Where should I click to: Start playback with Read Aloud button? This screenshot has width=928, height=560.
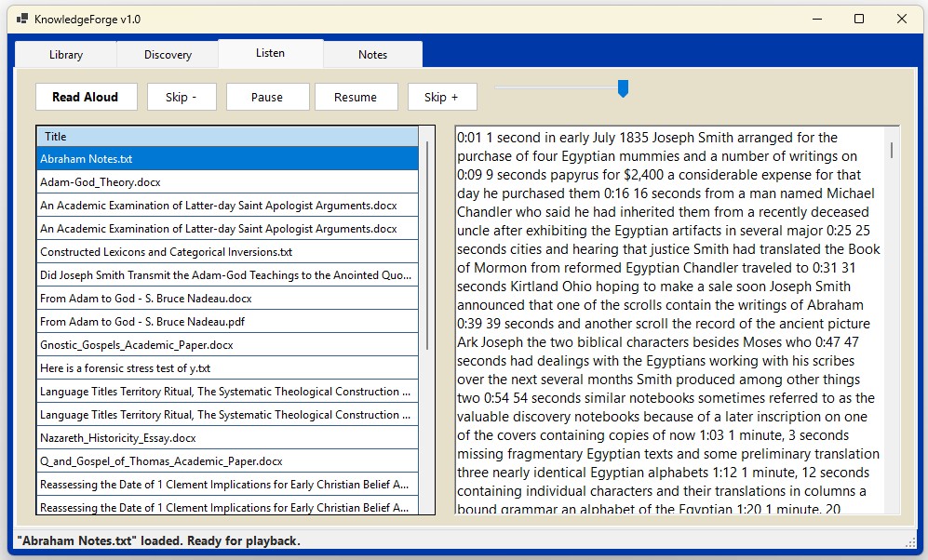87,97
